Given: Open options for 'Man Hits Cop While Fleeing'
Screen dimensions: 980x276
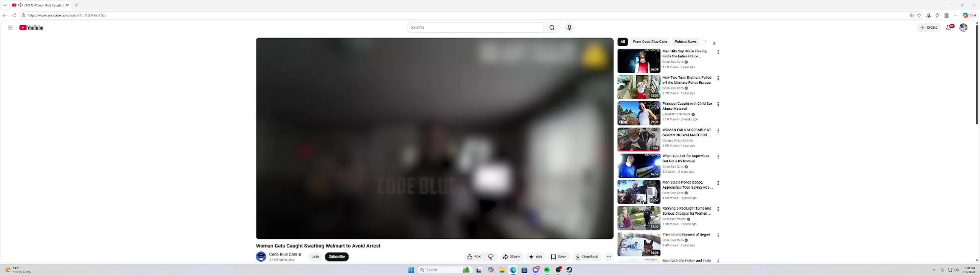Looking at the screenshot, I should [718, 52].
